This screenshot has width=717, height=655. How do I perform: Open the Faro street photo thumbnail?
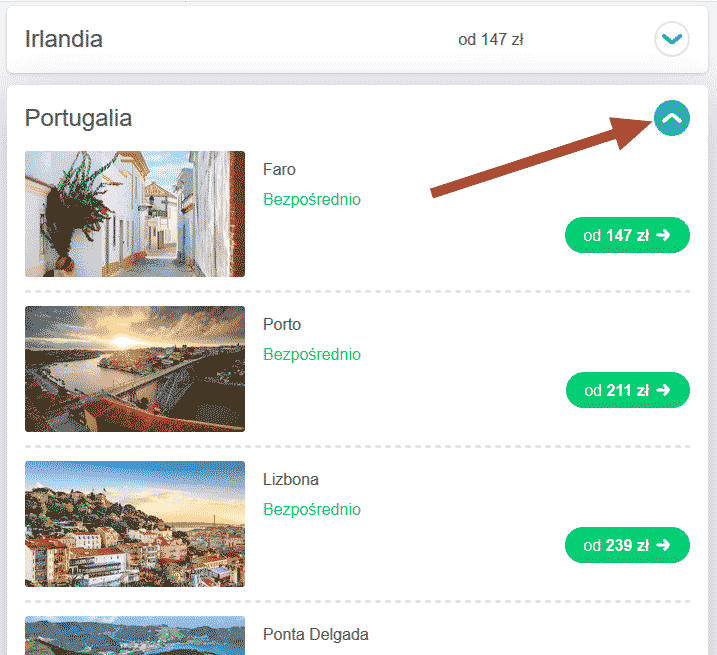click(x=135, y=214)
